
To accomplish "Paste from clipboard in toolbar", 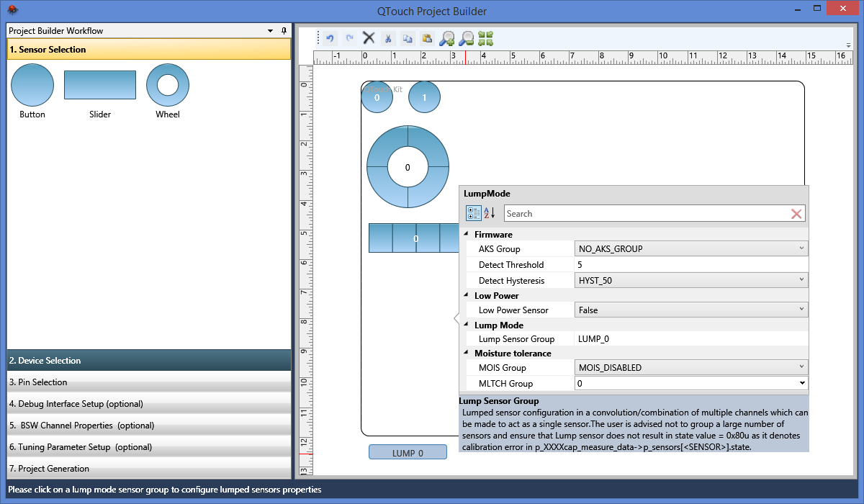I will (427, 38).
